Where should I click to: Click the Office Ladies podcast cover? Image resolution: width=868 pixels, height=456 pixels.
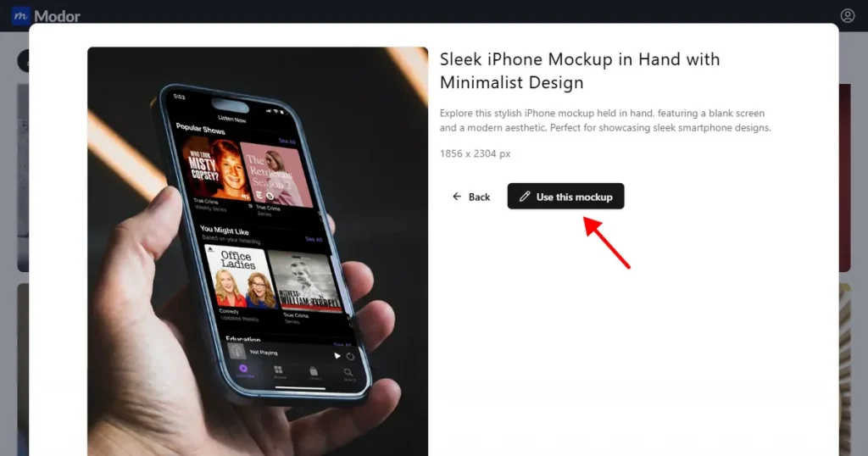click(x=240, y=277)
